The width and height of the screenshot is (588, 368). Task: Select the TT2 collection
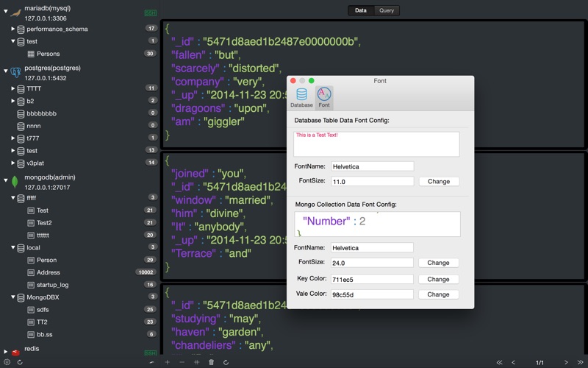(x=42, y=322)
